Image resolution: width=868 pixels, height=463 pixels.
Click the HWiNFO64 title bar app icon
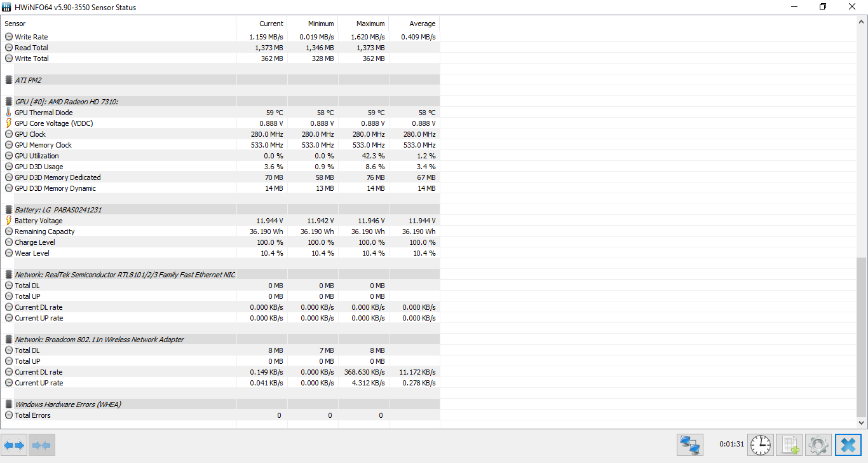[6, 7]
